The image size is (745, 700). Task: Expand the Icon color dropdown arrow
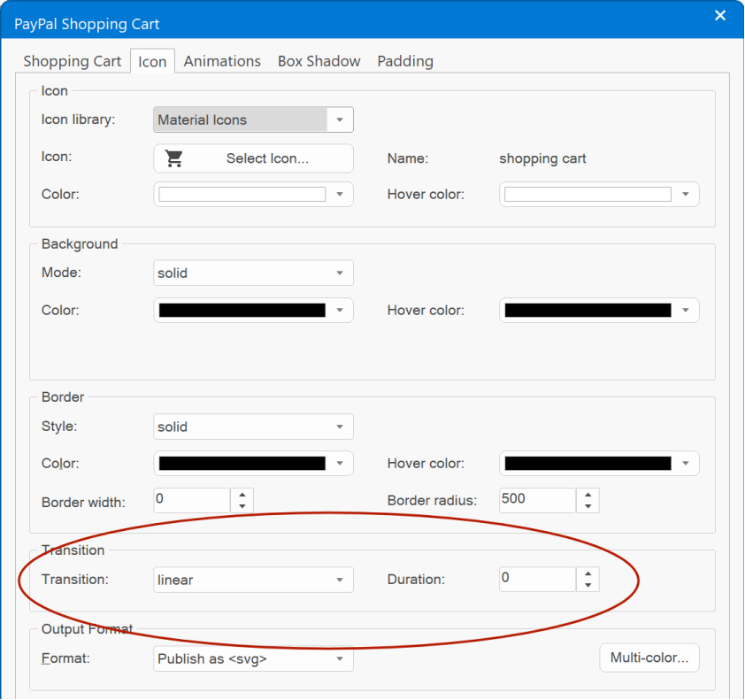340,195
